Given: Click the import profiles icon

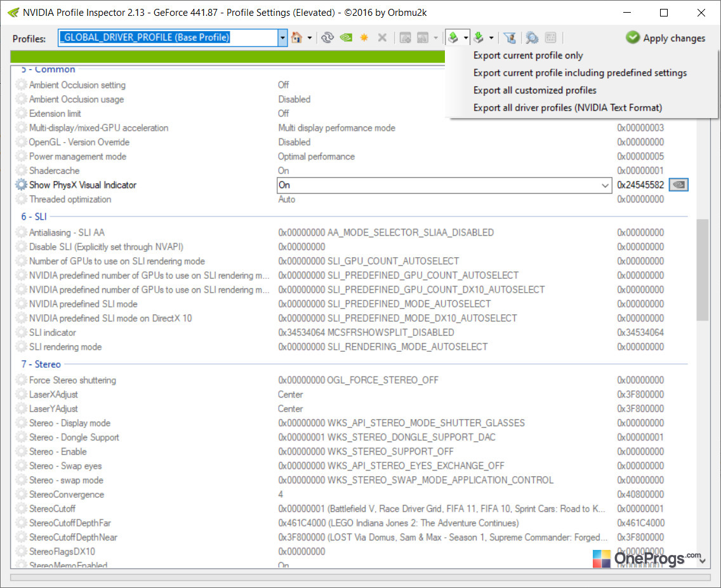Looking at the screenshot, I should tap(479, 37).
